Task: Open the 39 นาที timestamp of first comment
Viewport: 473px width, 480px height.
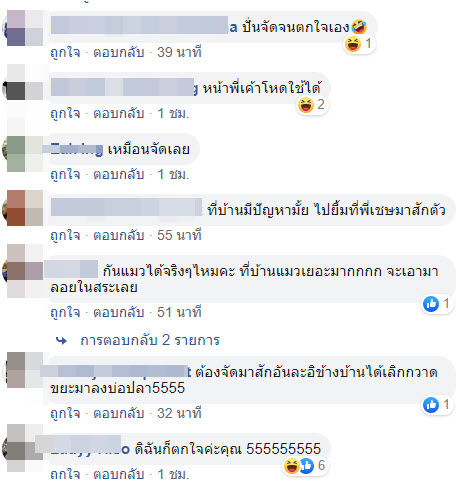Action: point(179,52)
